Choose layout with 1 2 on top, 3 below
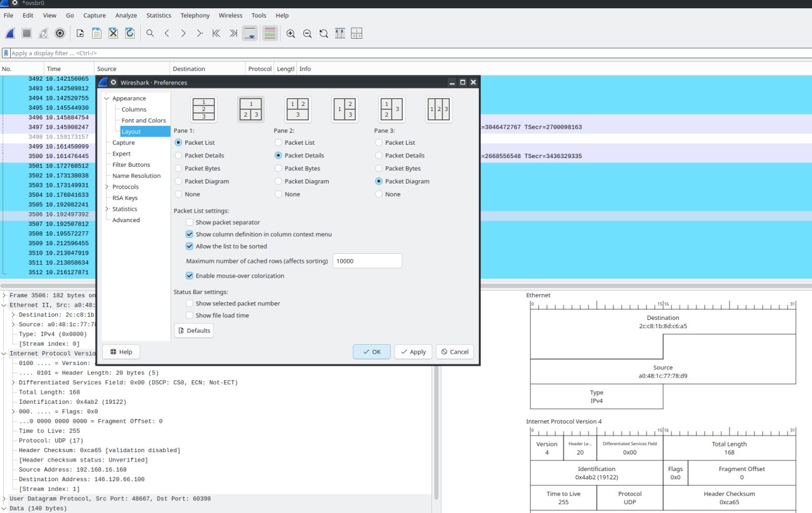 [x=298, y=109]
